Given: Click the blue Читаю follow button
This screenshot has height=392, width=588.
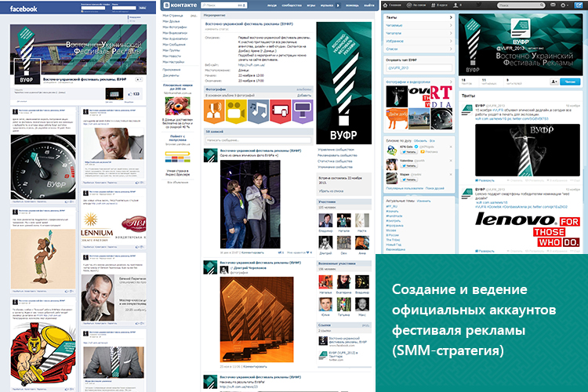Looking at the screenshot, I should pos(570,82).
